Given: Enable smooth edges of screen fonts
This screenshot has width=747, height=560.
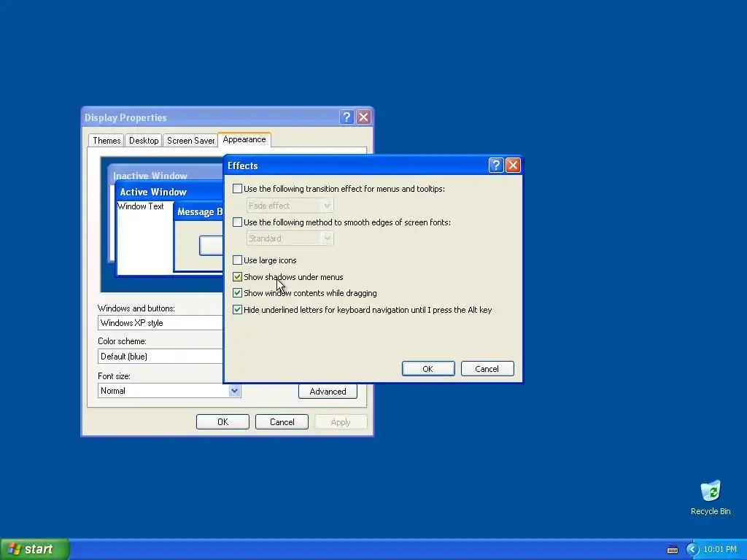Looking at the screenshot, I should point(237,222).
